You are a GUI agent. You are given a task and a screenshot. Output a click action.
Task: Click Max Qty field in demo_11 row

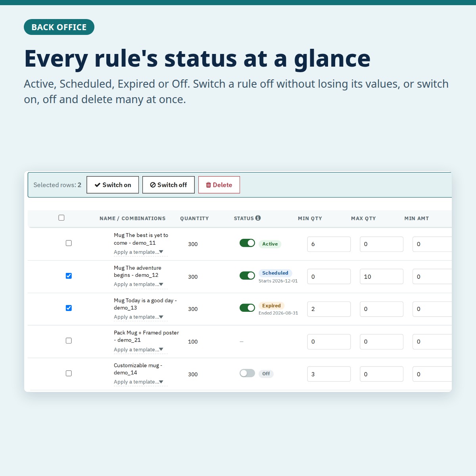382,244
